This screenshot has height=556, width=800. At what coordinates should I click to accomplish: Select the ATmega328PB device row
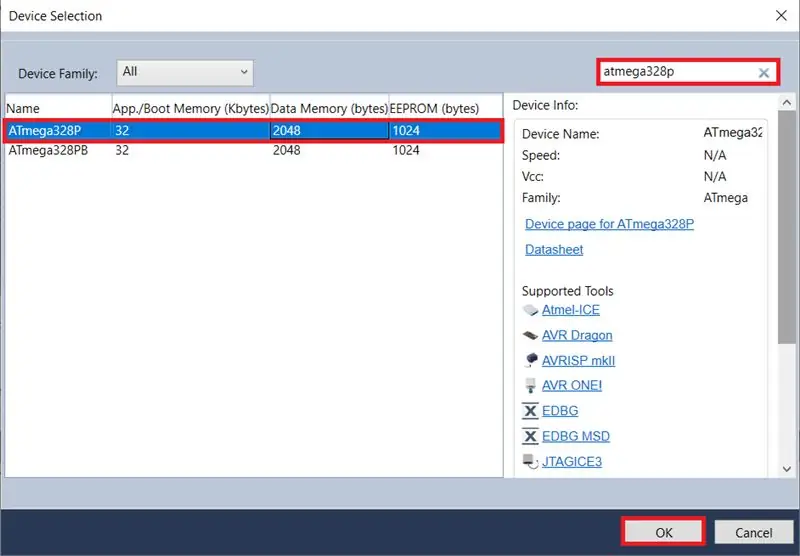pos(254,150)
